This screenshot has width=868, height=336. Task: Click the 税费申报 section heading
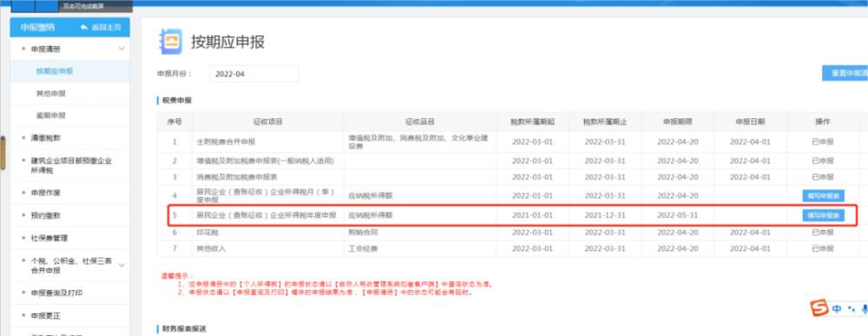(x=176, y=100)
